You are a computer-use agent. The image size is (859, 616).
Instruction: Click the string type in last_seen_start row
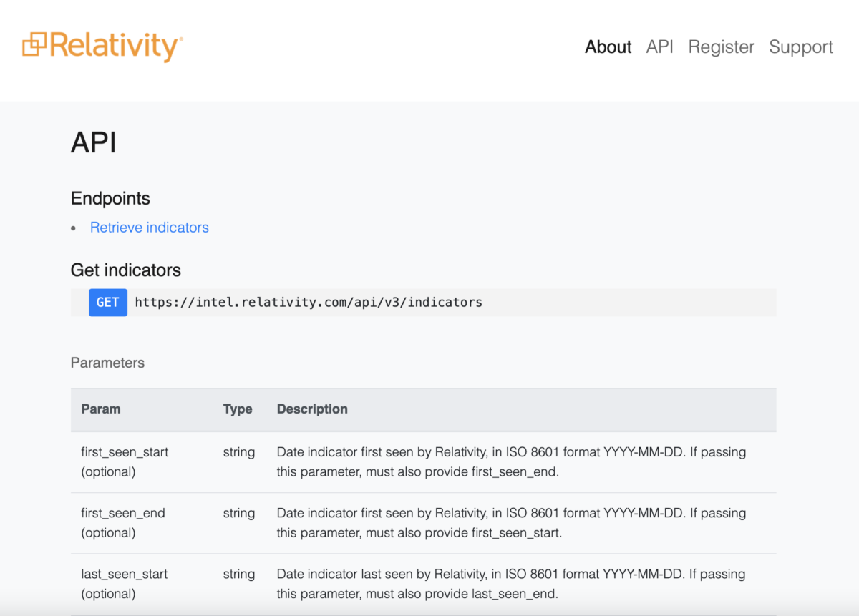pos(239,574)
